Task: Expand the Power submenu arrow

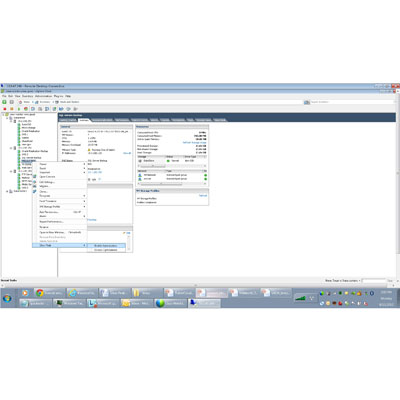Action: click(84, 164)
